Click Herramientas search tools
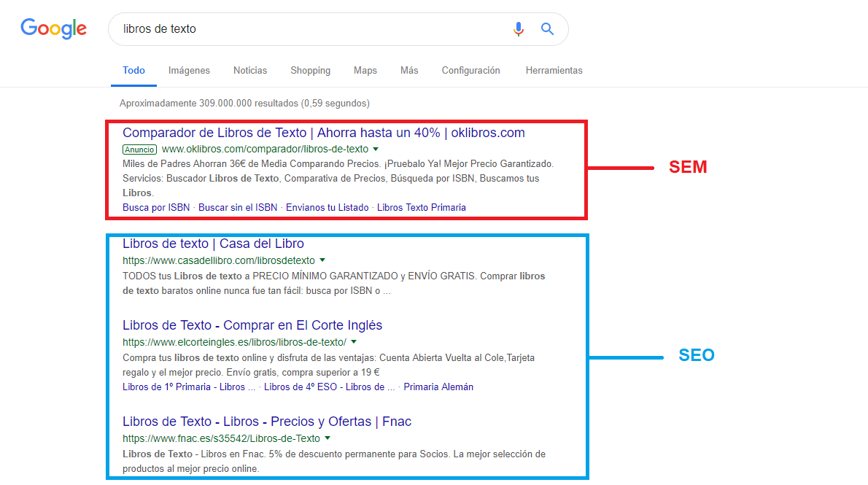 coord(554,70)
